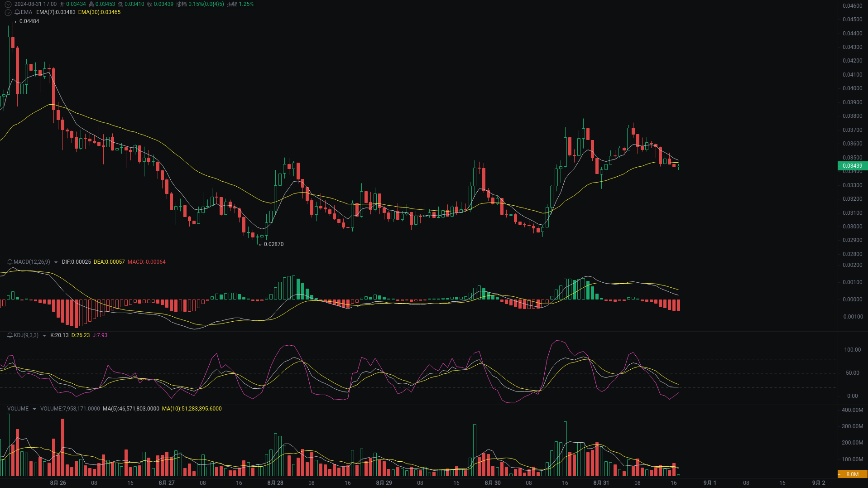868x488 pixels.
Task: Open the VOLUME dropdown arrow
Action: tap(34, 408)
